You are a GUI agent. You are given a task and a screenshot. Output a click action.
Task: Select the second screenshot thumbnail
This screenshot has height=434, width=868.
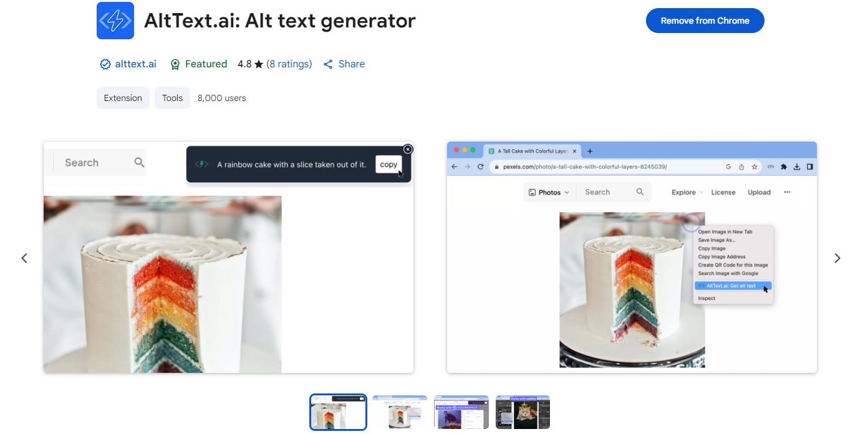pos(400,412)
